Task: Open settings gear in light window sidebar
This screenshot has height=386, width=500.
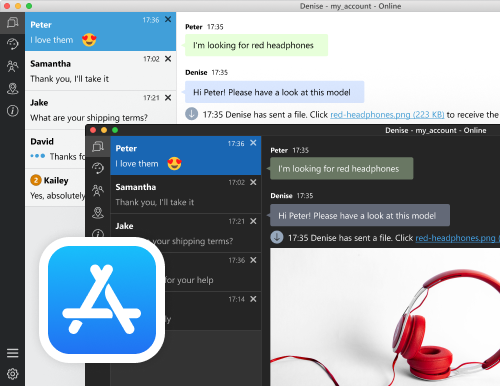Action: click(12, 374)
